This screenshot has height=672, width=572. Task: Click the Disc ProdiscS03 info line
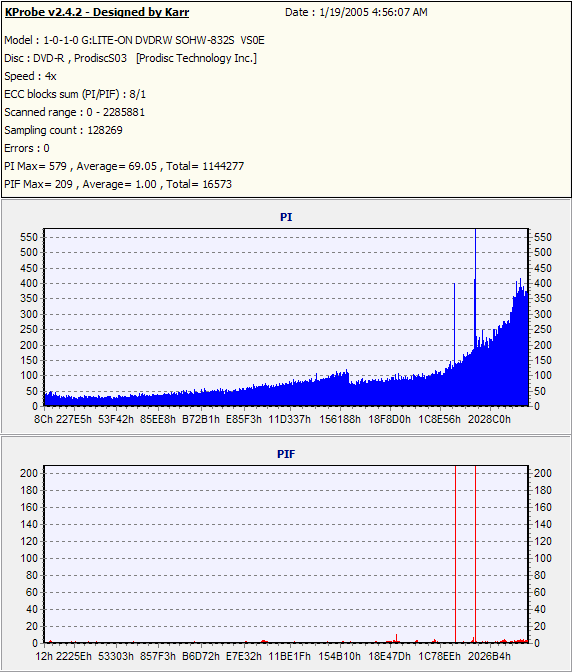[131, 58]
